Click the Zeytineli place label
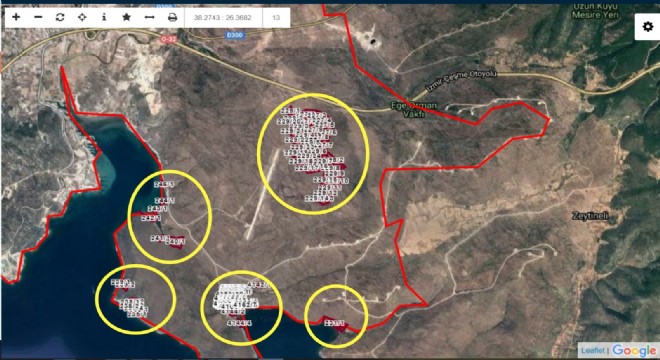 coord(590,216)
